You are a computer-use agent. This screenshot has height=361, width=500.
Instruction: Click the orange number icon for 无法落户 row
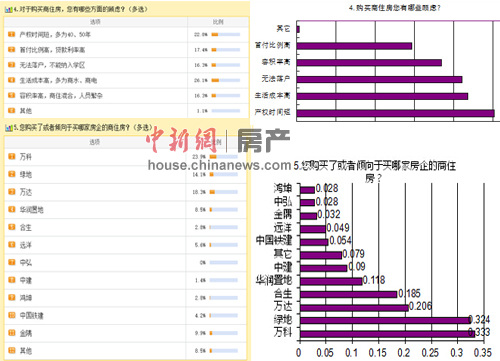point(12,65)
